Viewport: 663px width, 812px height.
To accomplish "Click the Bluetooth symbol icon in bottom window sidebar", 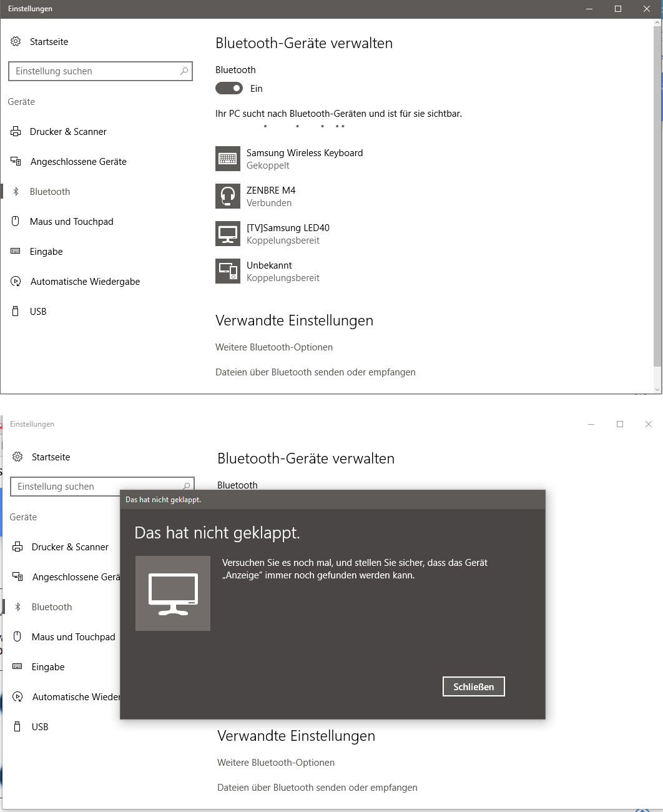I will 17,607.
